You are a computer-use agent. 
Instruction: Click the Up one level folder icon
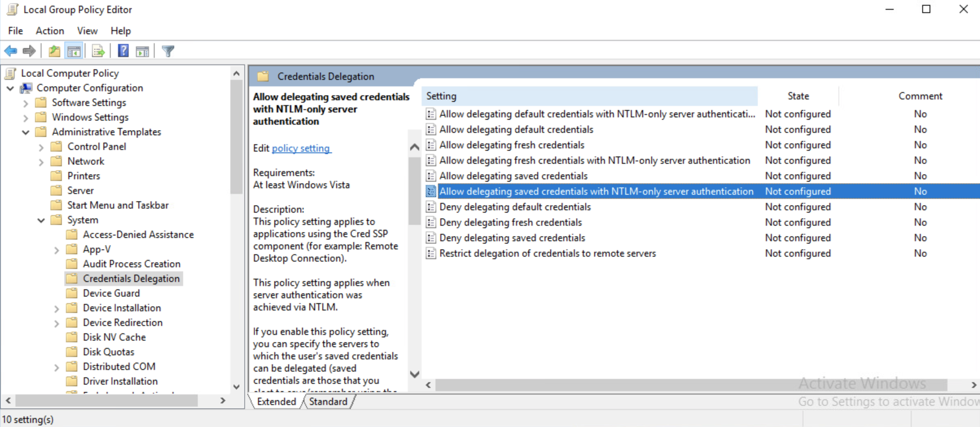coord(54,51)
